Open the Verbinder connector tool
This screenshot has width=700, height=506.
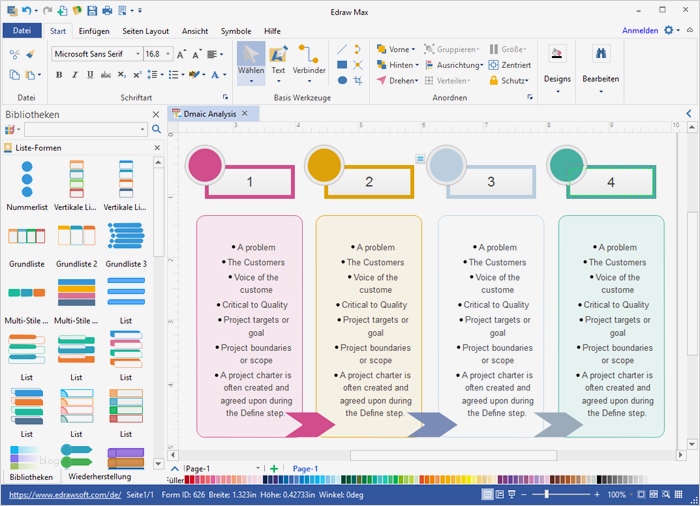(x=309, y=63)
